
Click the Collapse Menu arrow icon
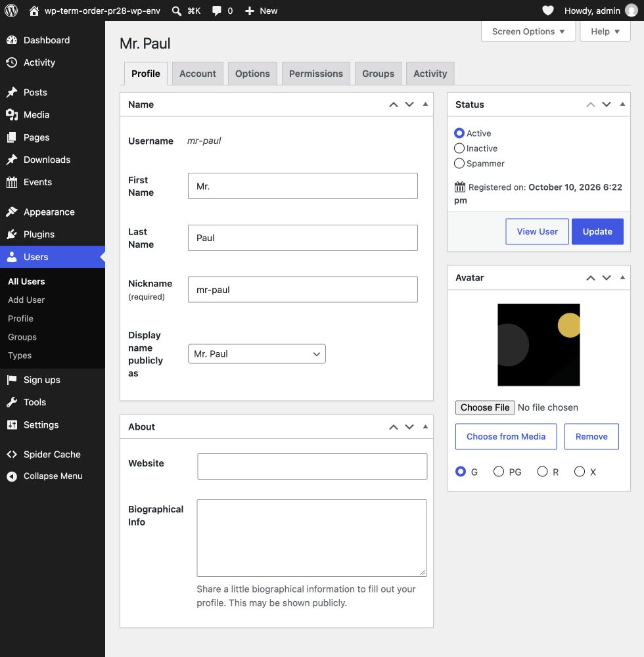coord(12,476)
